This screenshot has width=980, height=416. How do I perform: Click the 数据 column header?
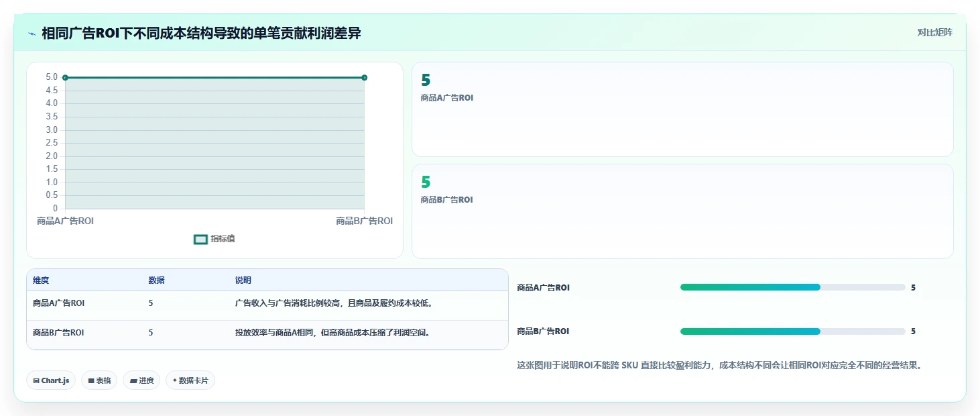[x=156, y=280]
